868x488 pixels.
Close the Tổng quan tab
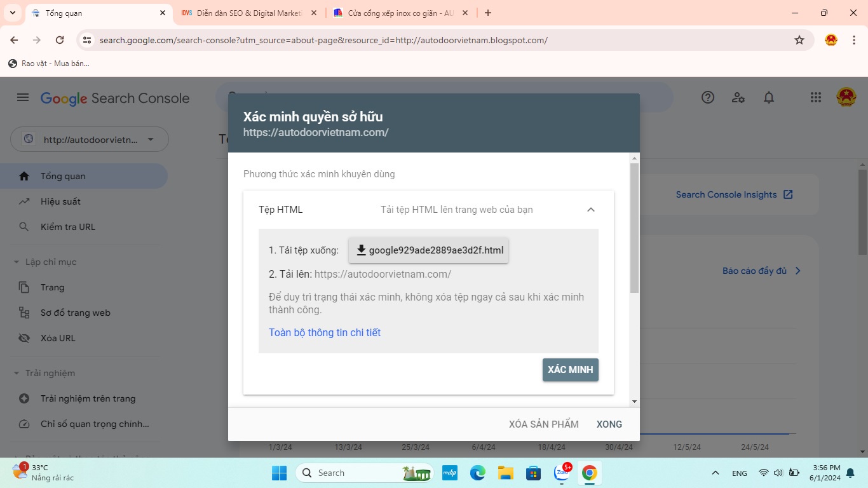[163, 13]
